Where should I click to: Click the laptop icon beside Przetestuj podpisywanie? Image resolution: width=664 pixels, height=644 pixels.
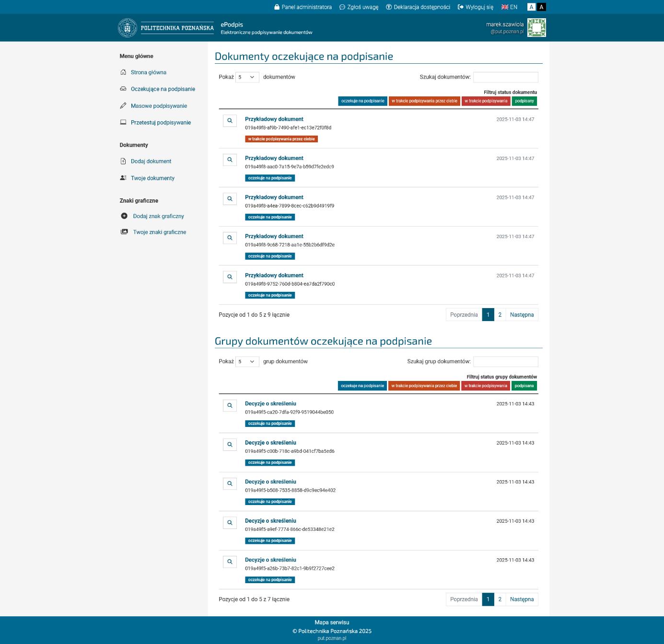point(123,123)
